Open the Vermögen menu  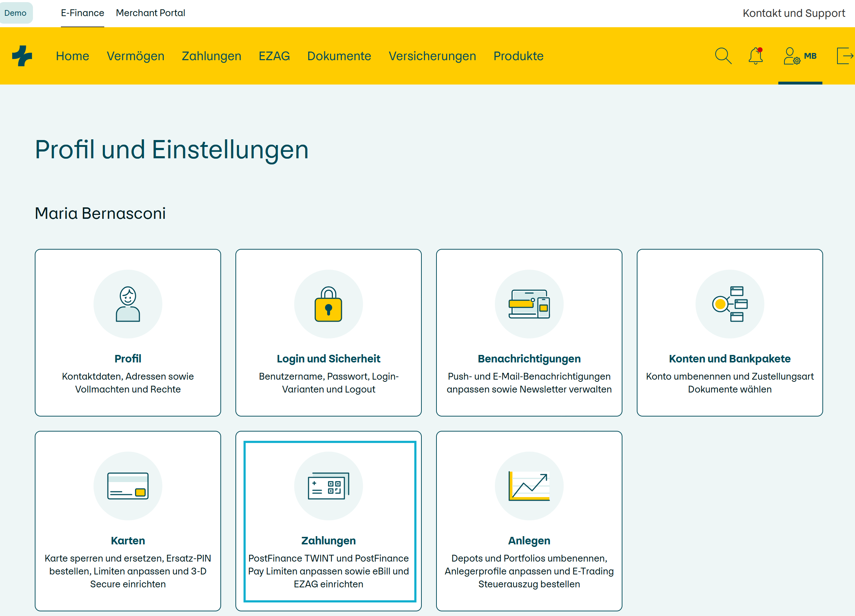pyautogui.click(x=135, y=56)
